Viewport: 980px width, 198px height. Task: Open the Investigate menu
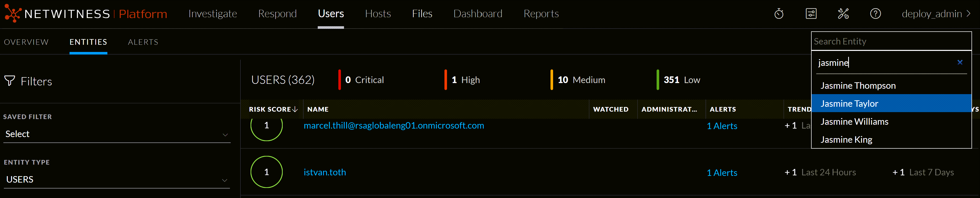coord(213,14)
